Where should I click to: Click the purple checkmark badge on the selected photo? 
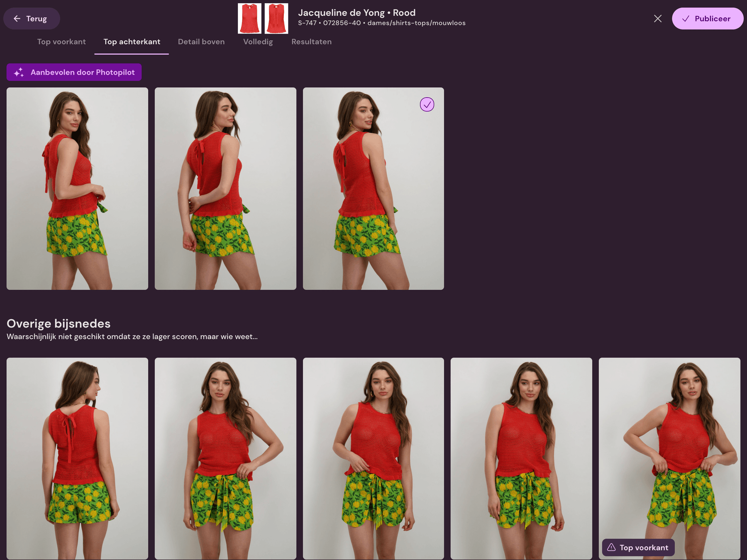(427, 105)
